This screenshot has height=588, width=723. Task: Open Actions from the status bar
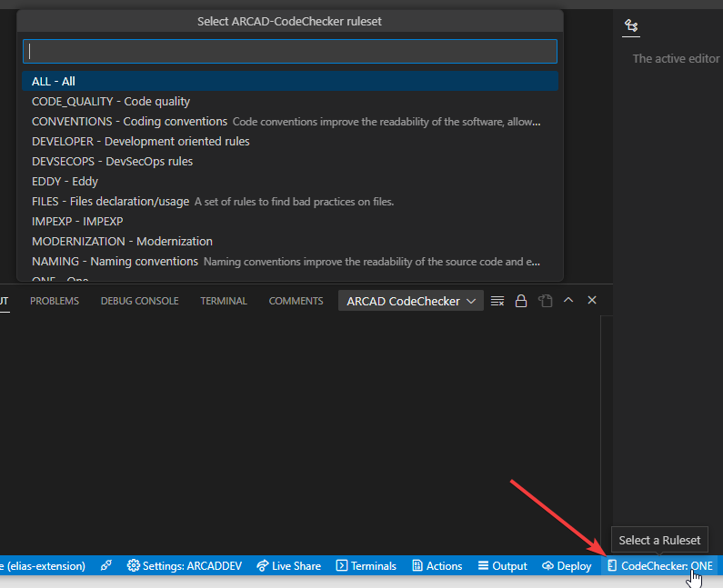click(x=437, y=565)
